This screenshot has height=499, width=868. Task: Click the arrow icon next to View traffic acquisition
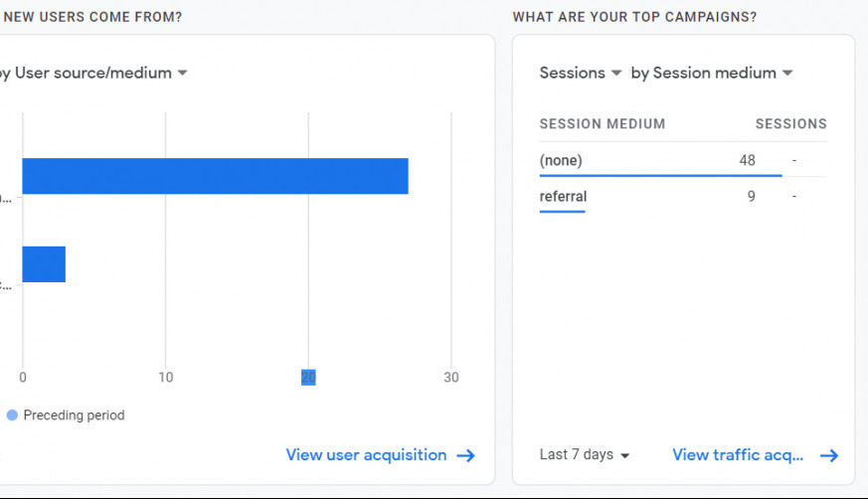point(829,455)
